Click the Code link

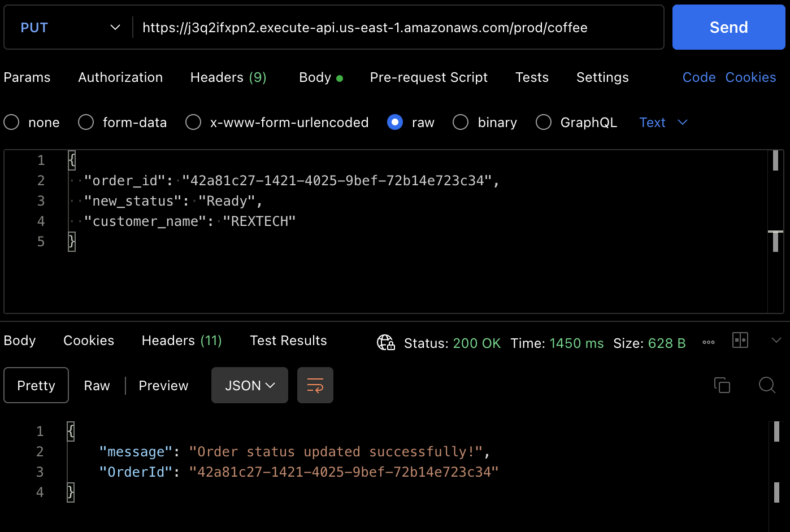click(699, 77)
